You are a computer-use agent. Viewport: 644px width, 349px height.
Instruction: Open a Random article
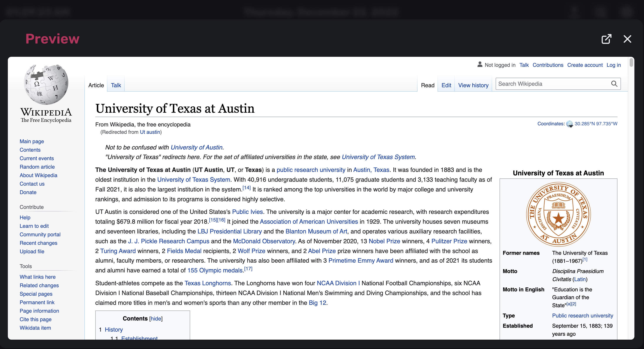coord(37,167)
